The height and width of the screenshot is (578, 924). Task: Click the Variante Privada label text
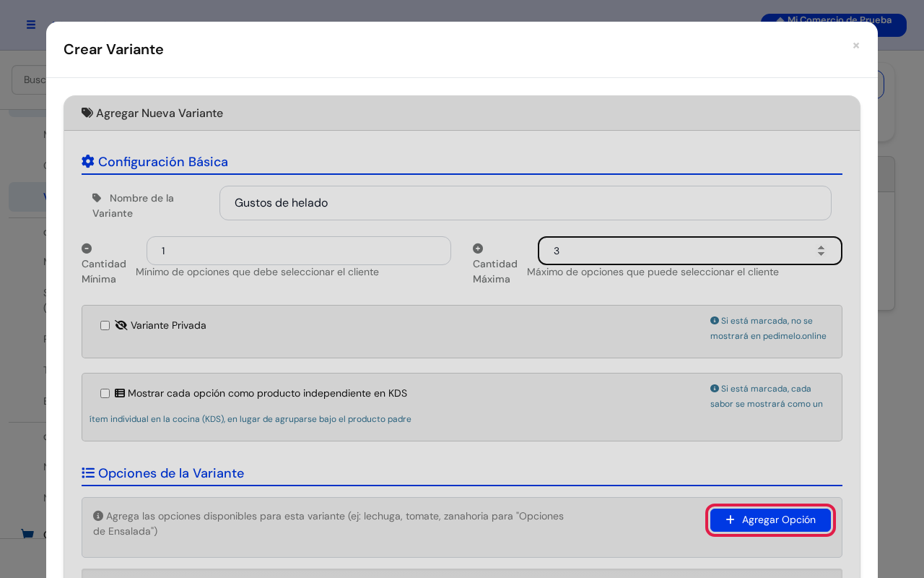(x=168, y=326)
